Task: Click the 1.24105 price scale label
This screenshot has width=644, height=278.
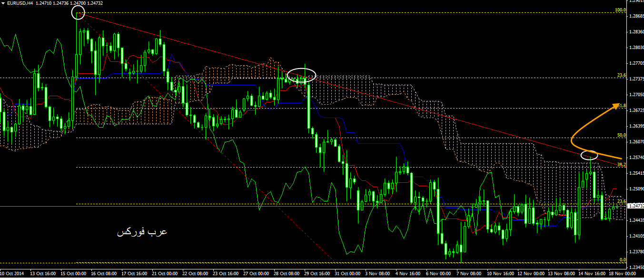Action: point(636,236)
